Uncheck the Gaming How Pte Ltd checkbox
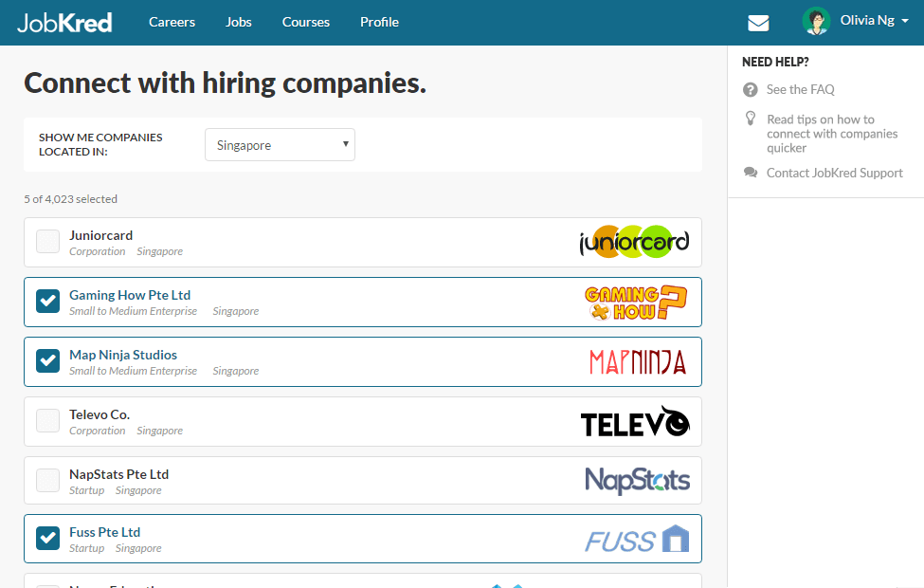The image size is (924, 588). (47, 302)
